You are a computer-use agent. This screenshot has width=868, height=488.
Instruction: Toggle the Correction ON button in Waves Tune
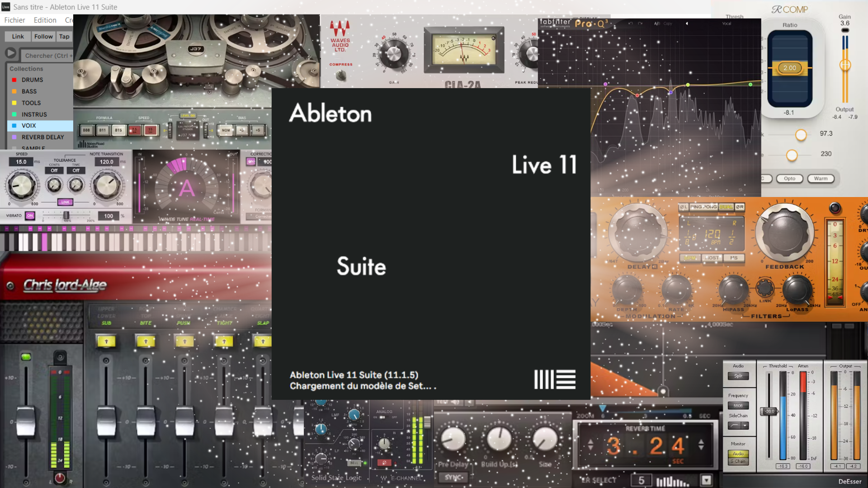click(251, 161)
